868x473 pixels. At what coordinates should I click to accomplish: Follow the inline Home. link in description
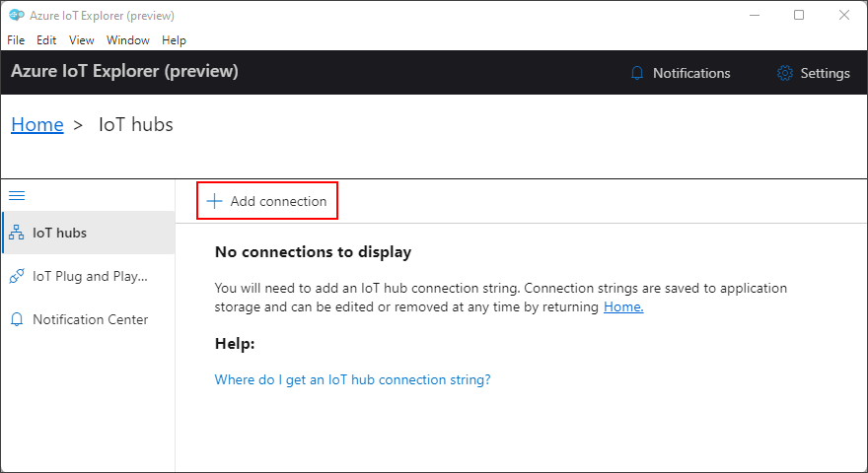(623, 307)
